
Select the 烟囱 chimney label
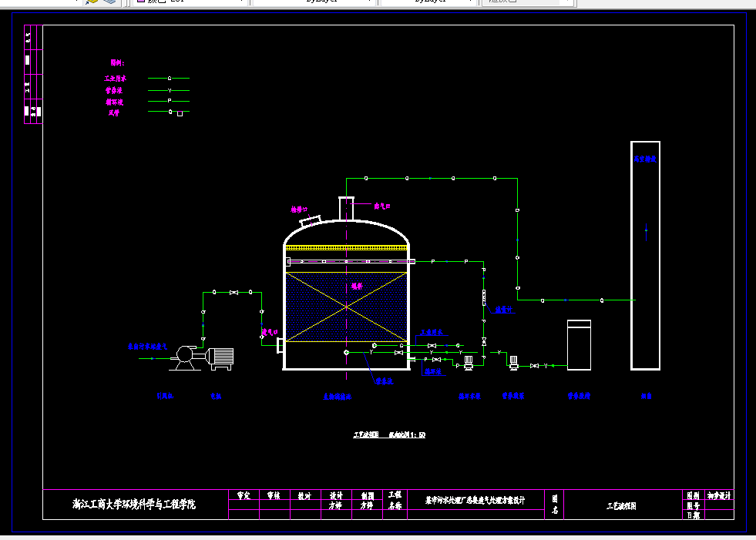point(646,396)
